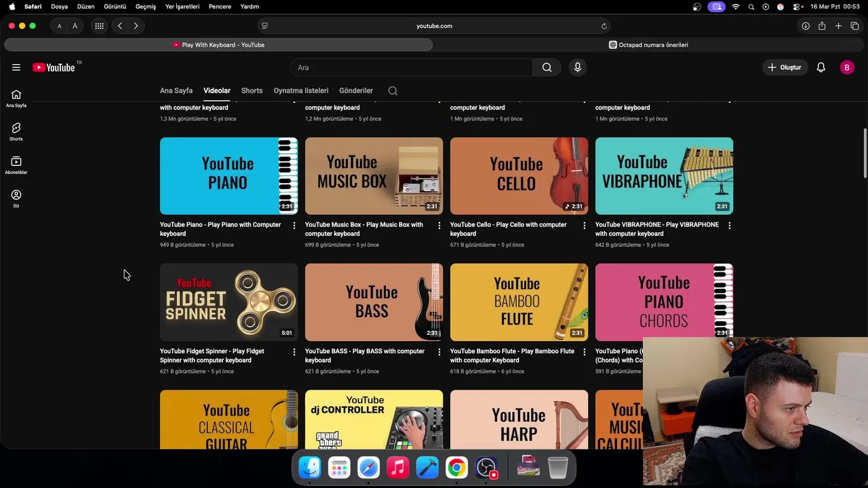Open Oynatma listeleri tab
The height and width of the screenshot is (488, 868).
[301, 91]
